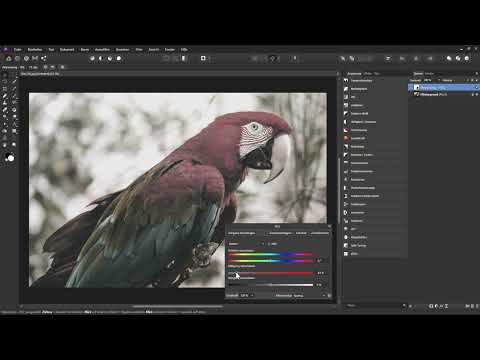Screen dimensions: 480x360
Task: Apply Auto White Balance from the toolbar
Action: click(119, 58)
